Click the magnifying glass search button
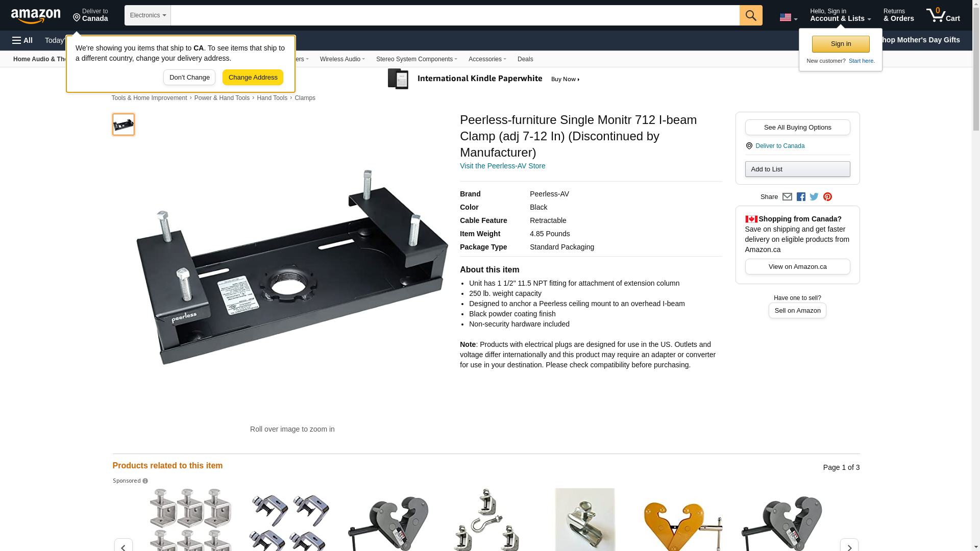 [751, 15]
